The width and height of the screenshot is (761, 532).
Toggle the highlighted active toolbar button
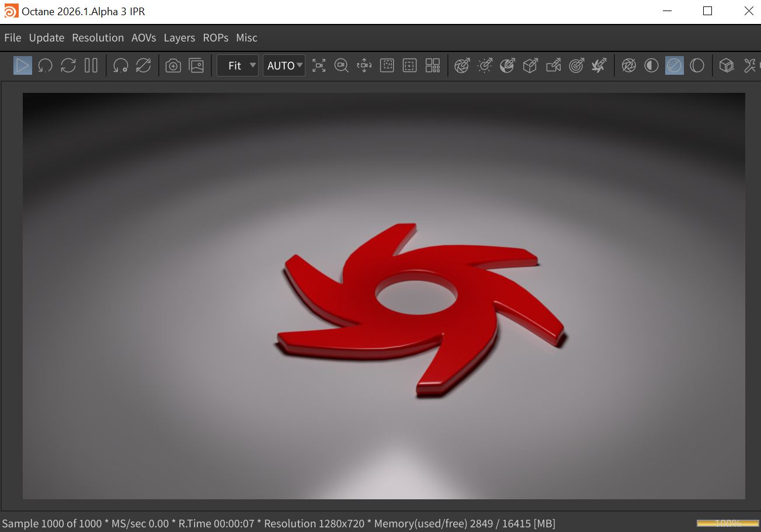[x=674, y=65]
